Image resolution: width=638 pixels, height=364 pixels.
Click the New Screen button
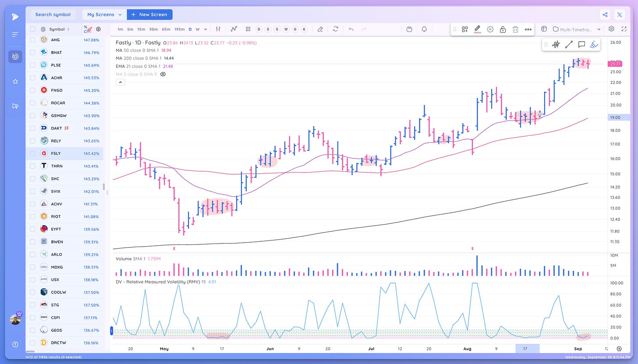[149, 14]
